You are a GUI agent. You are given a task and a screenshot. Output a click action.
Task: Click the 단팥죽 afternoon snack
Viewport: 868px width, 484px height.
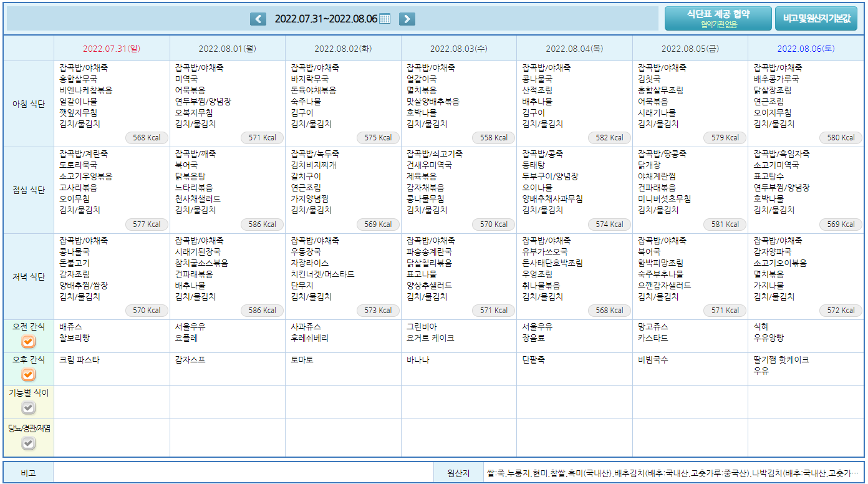point(534,360)
